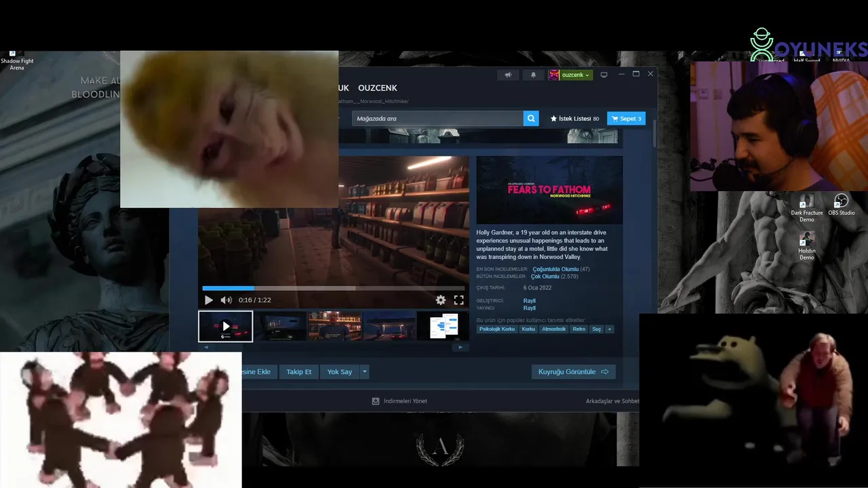This screenshot has height=488, width=868.
Task: Open 'Çok Olumlu' all reviews link
Action: coord(545,277)
